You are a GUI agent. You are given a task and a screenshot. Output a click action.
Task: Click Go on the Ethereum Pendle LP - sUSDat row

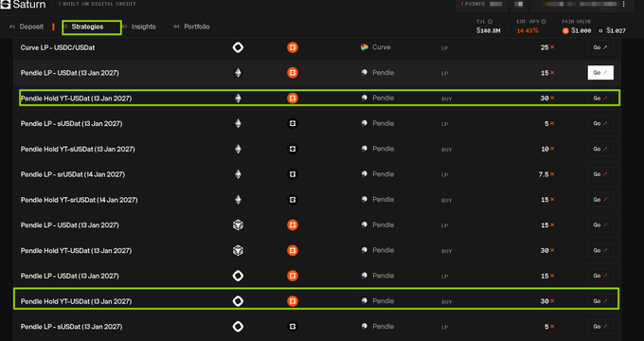600,124
